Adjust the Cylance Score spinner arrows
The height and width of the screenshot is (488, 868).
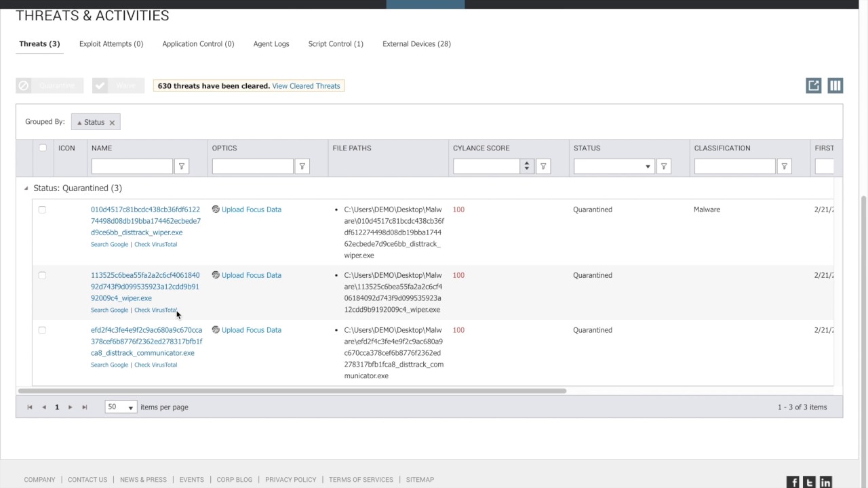(x=527, y=166)
